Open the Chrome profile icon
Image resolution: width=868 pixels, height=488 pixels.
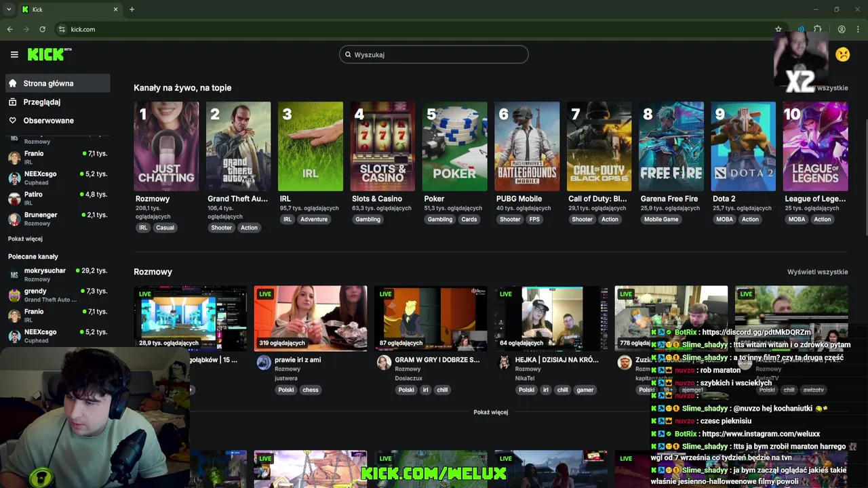[x=842, y=29]
